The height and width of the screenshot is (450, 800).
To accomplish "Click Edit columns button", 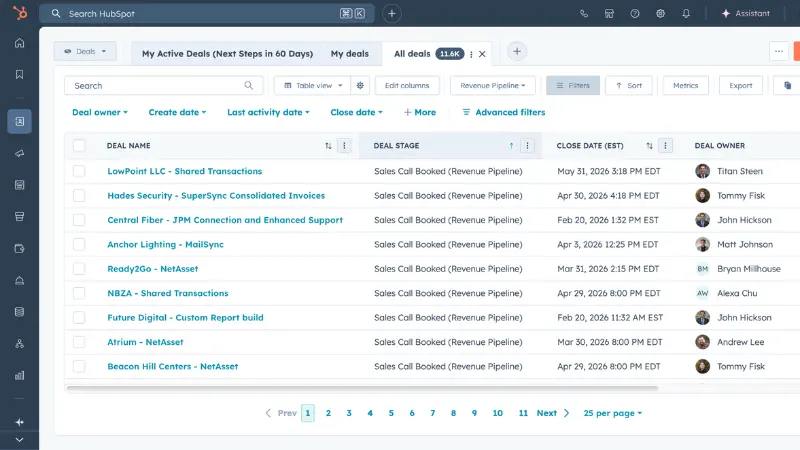I will point(407,86).
